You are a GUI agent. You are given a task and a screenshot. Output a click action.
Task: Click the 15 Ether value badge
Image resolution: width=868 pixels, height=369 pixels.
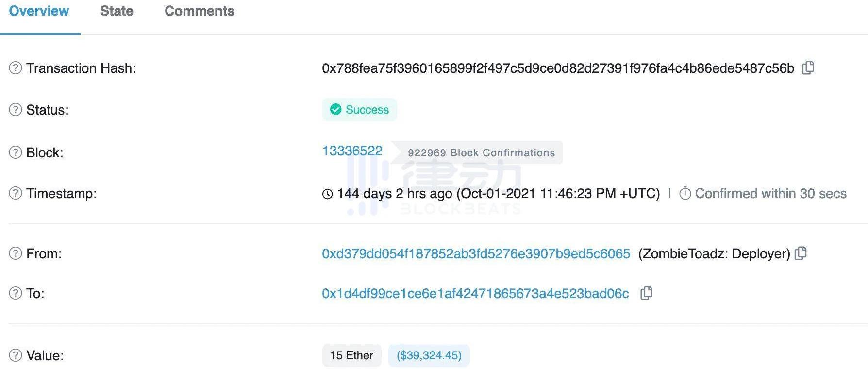pyautogui.click(x=351, y=355)
